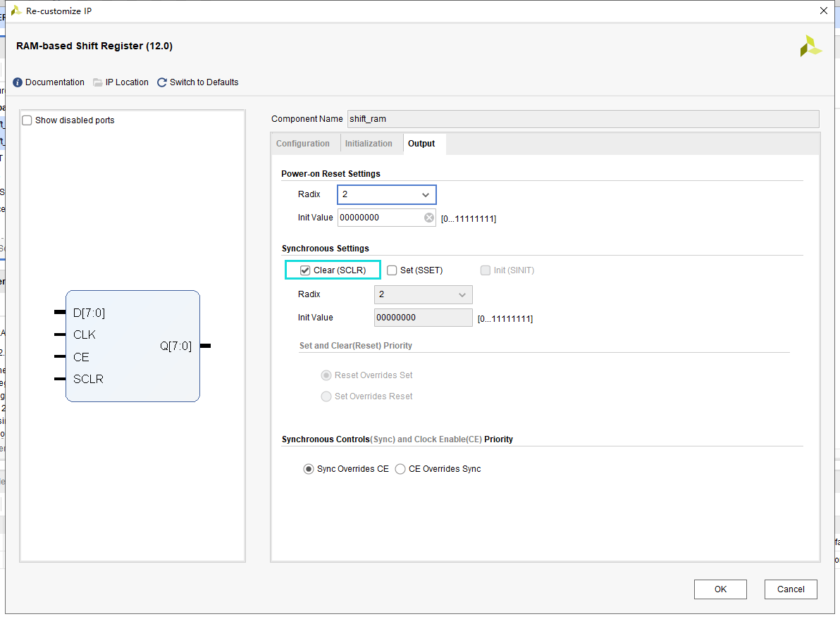Select CE Overrides Sync radio option
840x619 pixels.
tap(400, 469)
